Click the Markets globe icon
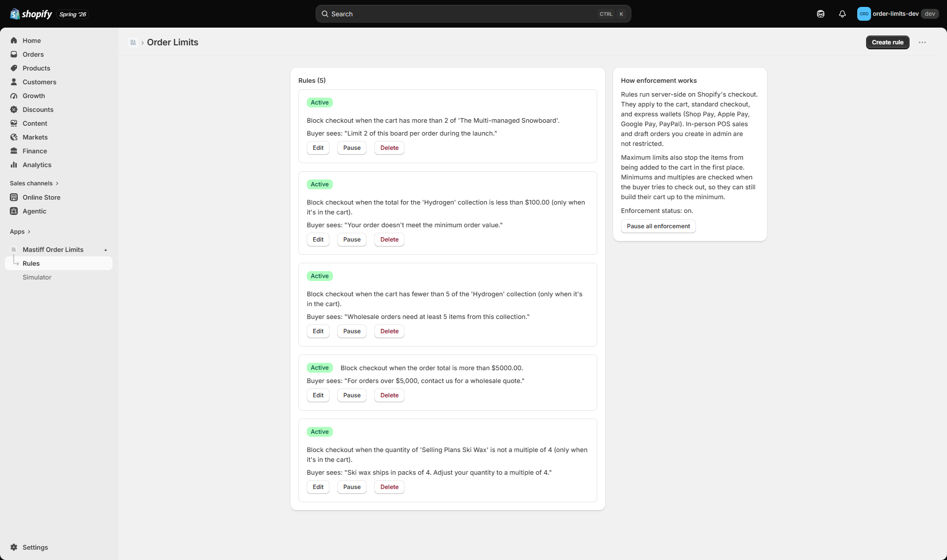 coord(14,137)
